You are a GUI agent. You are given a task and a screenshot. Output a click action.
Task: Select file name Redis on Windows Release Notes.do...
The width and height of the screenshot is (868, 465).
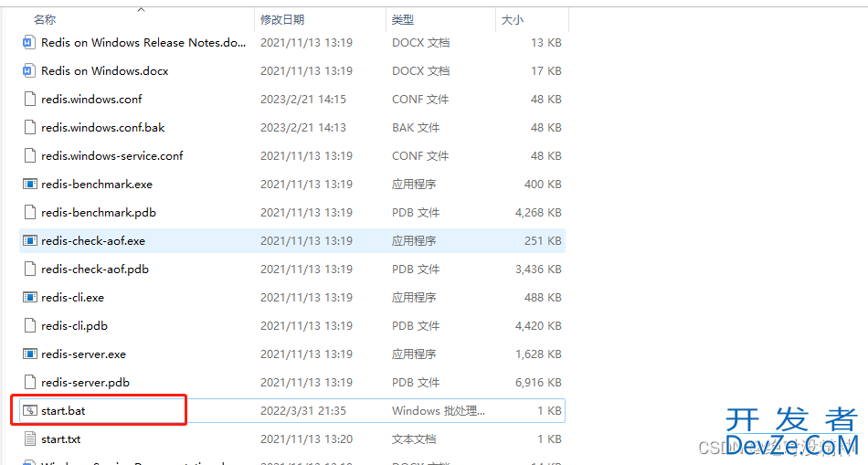pyautogui.click(x=143, y=43)
